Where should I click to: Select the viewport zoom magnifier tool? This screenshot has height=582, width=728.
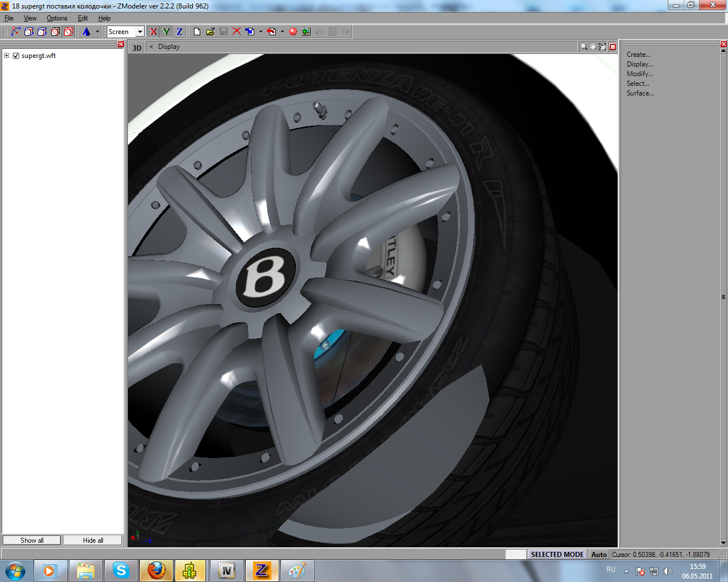584,47
